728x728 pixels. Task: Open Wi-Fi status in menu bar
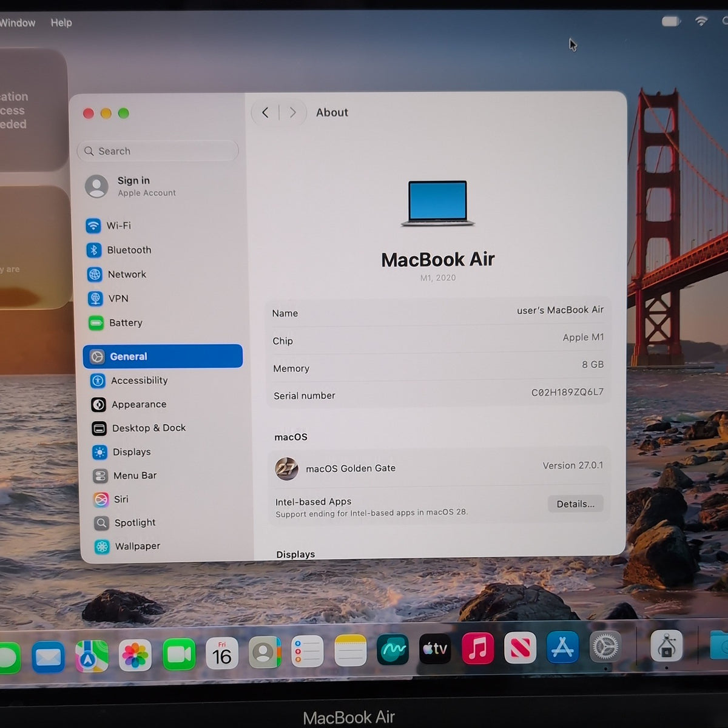(x=701, y=21)
